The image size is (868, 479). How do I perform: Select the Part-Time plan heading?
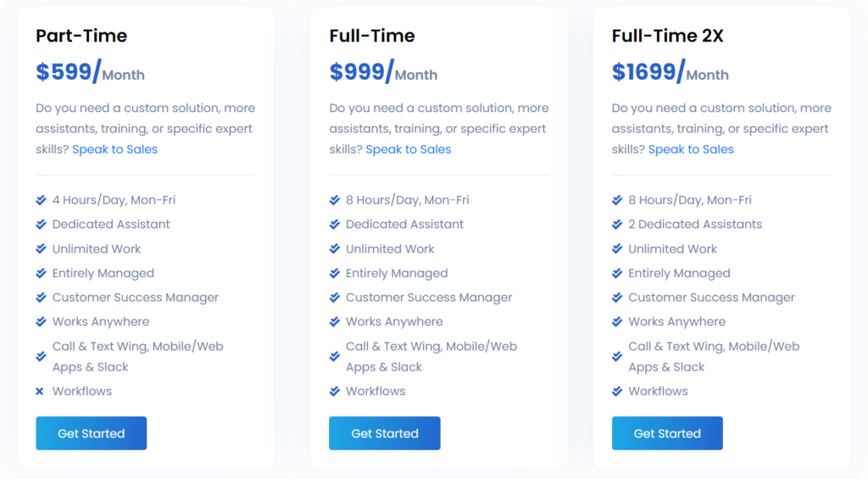coord(81,36)
